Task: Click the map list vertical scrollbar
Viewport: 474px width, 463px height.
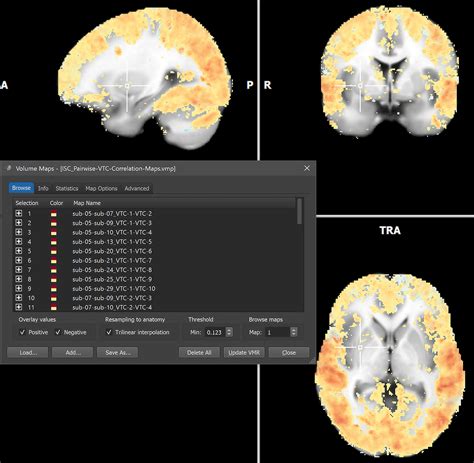Action: (300, 211)
